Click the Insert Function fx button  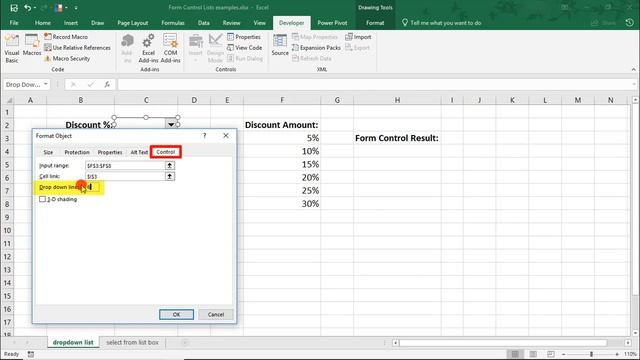coord(107,84)
